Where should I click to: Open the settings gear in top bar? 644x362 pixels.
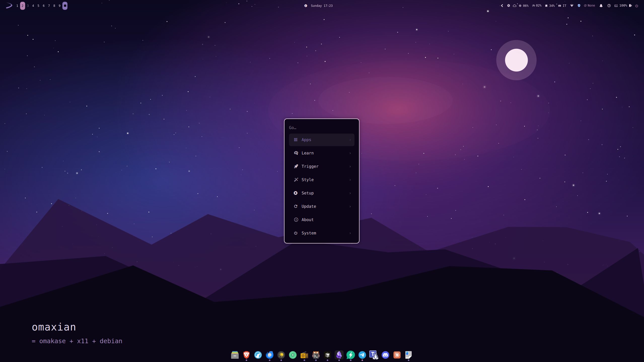click(508, 6)
